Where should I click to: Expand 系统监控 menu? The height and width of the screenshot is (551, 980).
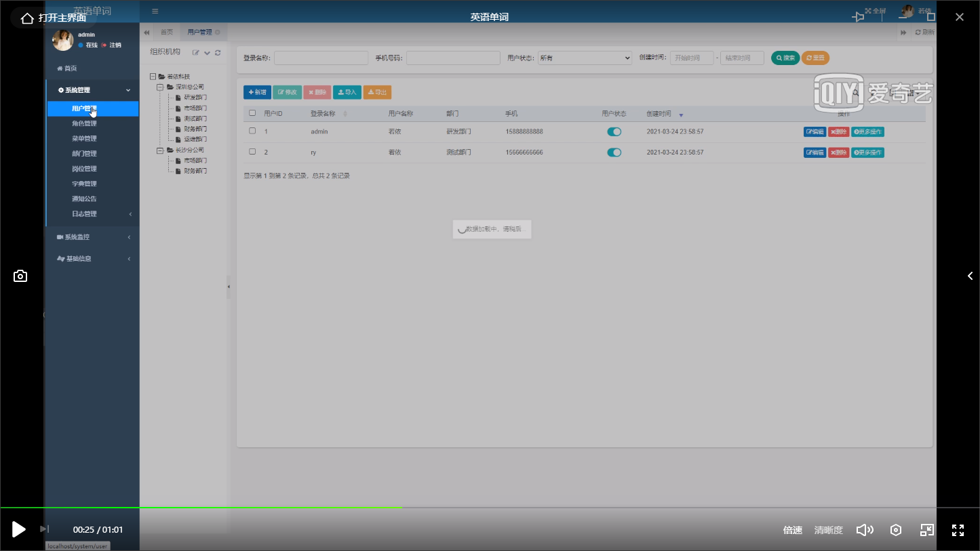pos(93,237)
